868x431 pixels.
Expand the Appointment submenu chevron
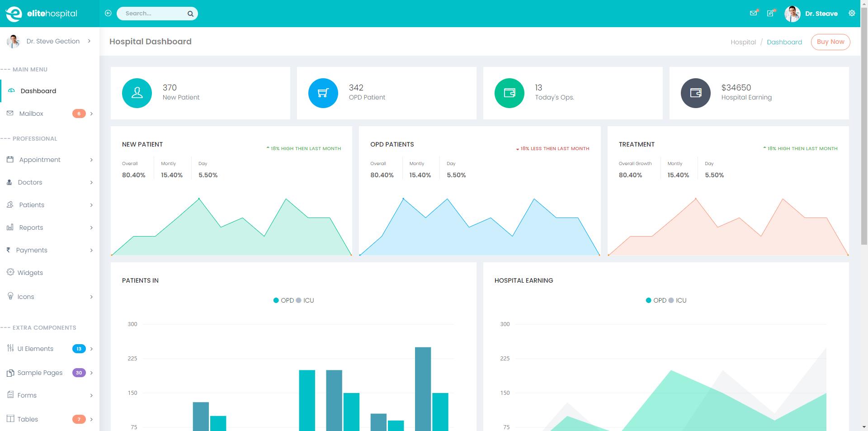coord(91,160)
